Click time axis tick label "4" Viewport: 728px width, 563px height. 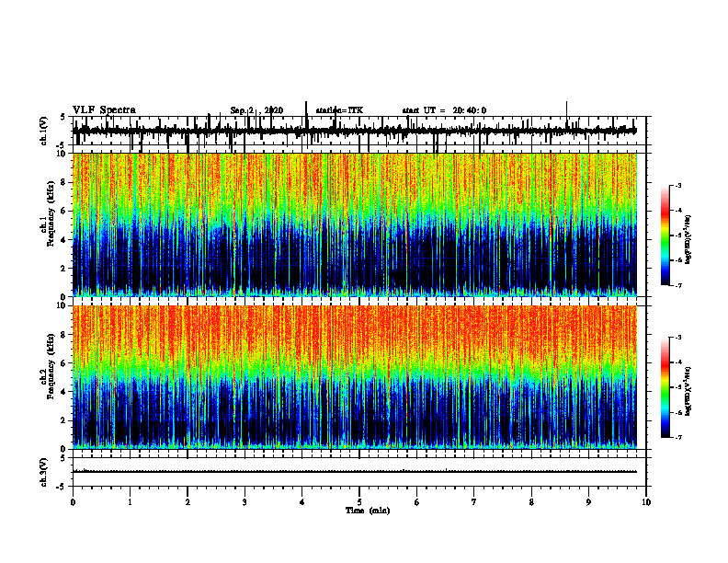click(x=302, y=502)
